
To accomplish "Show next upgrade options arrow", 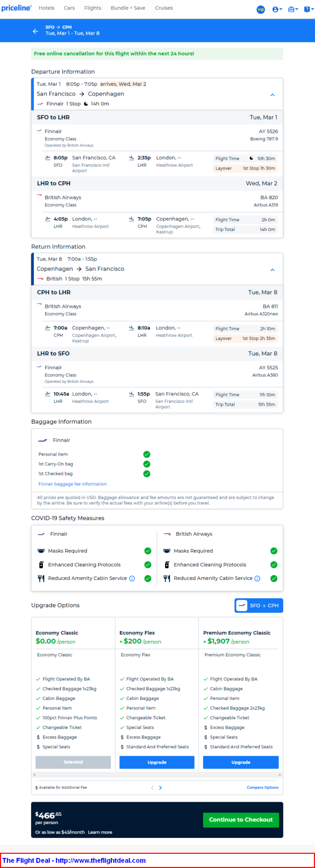I will tap(160, 788).
